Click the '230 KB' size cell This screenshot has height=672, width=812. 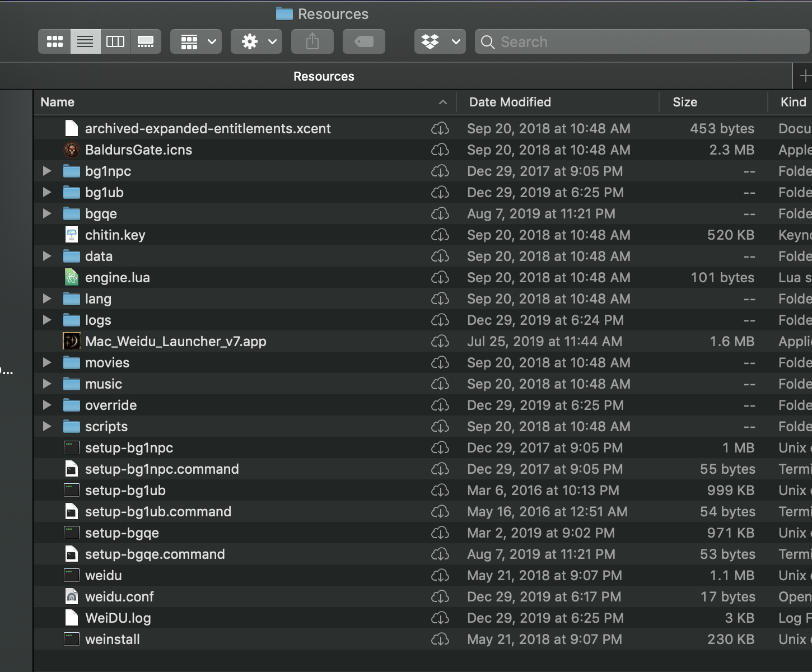[730, 639]
